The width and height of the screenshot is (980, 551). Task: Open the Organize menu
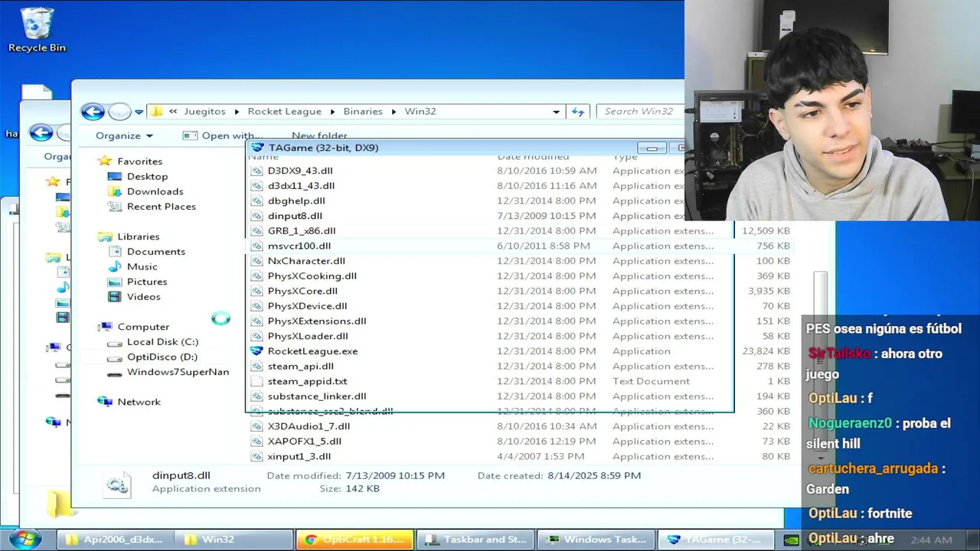pyautogui.click(x=124, y=135)
